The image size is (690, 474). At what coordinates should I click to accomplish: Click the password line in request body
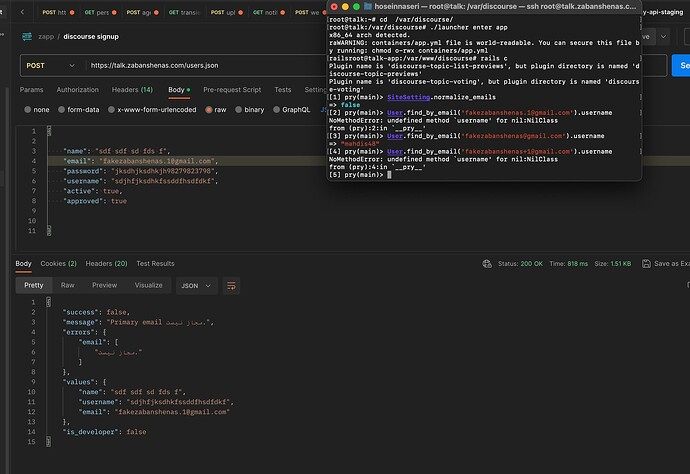coord(141,171)
